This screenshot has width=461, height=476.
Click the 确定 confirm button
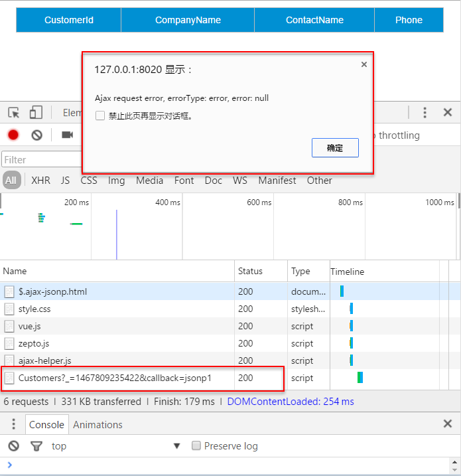click(x=335, y=148)
